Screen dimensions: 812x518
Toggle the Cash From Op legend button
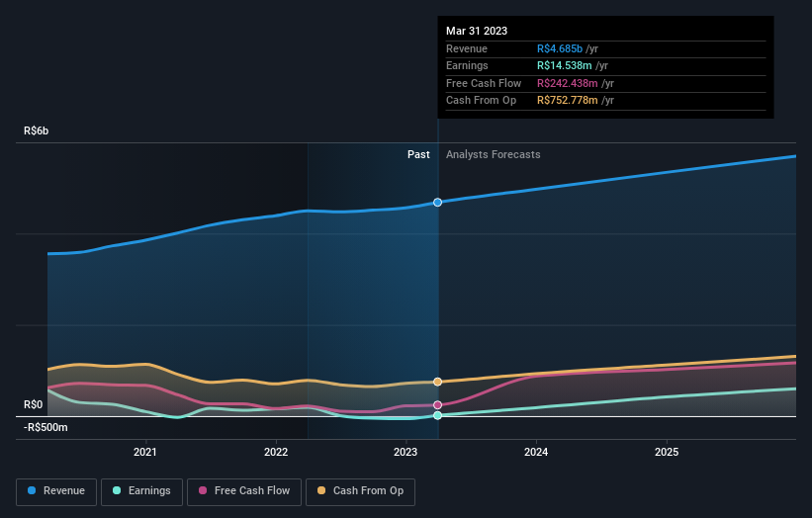point(360,491)
